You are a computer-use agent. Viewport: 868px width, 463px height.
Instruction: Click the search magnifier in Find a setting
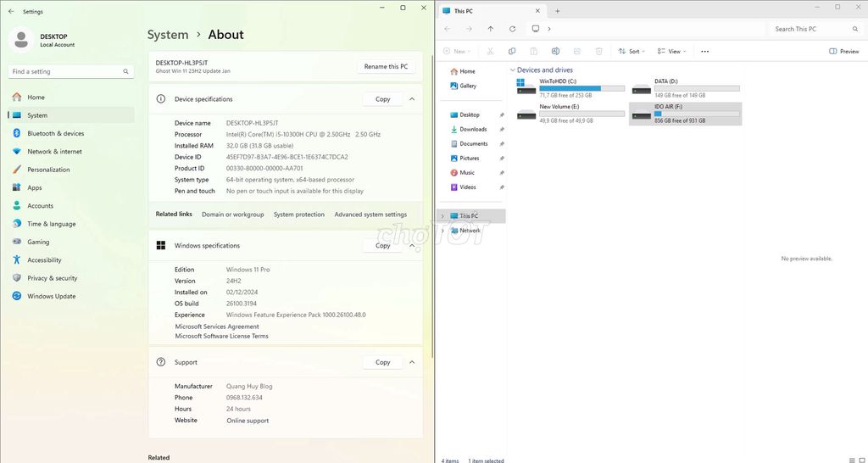coord(125,71)
